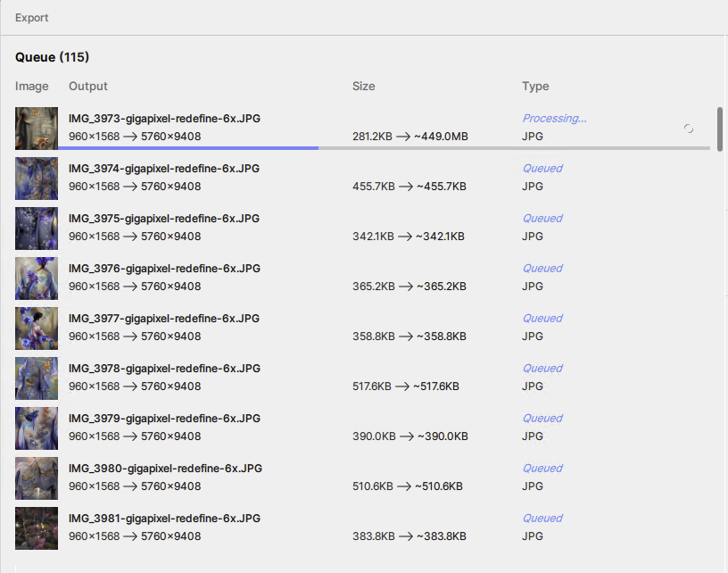This screenshot has width=728, height=573.
Task: Click the Size column header
Action: [x=363, y=86]
